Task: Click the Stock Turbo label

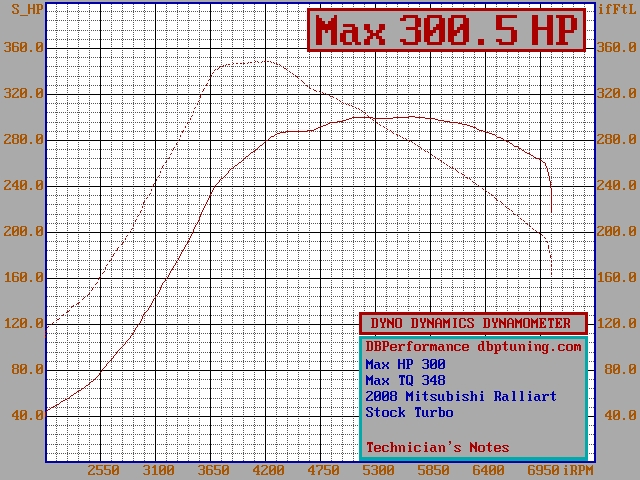Action: [x=409, y=412]
